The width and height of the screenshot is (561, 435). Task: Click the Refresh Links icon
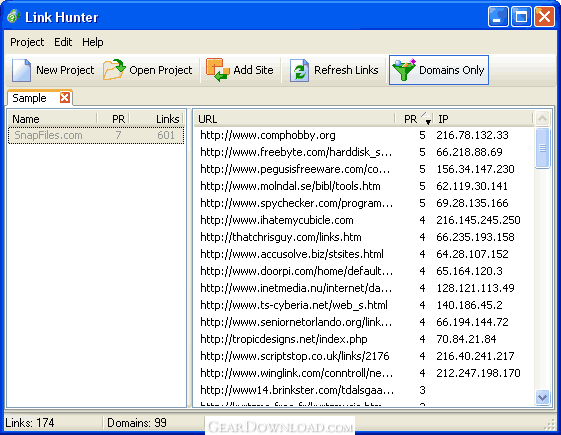[299, 70]
